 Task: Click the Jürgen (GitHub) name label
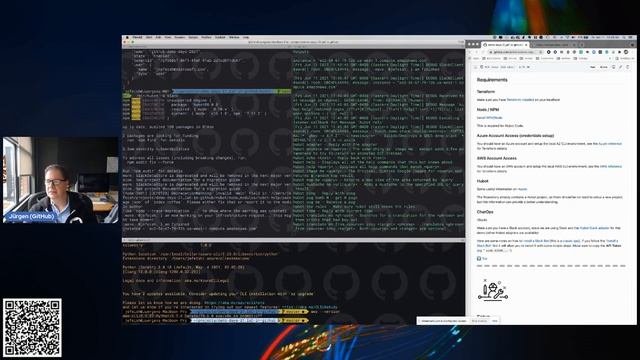[x=31, y=216]
